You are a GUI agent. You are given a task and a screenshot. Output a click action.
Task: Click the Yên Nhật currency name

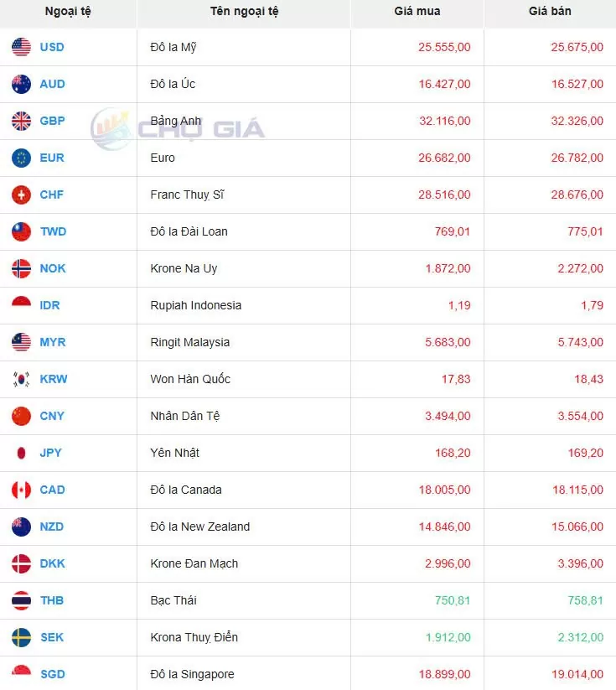[174, 453]
